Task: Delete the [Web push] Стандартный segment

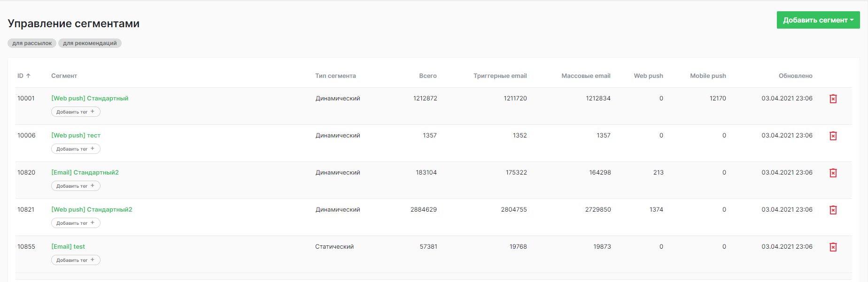Action: [x=834, y=99]
